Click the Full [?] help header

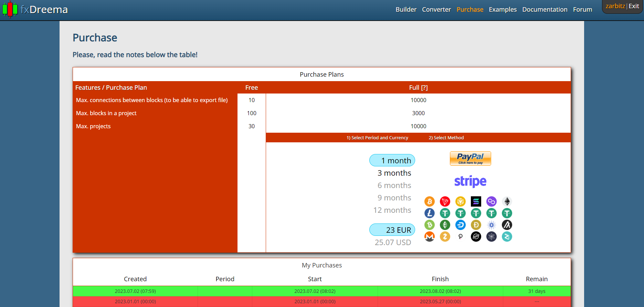click(x=418, y=88)
